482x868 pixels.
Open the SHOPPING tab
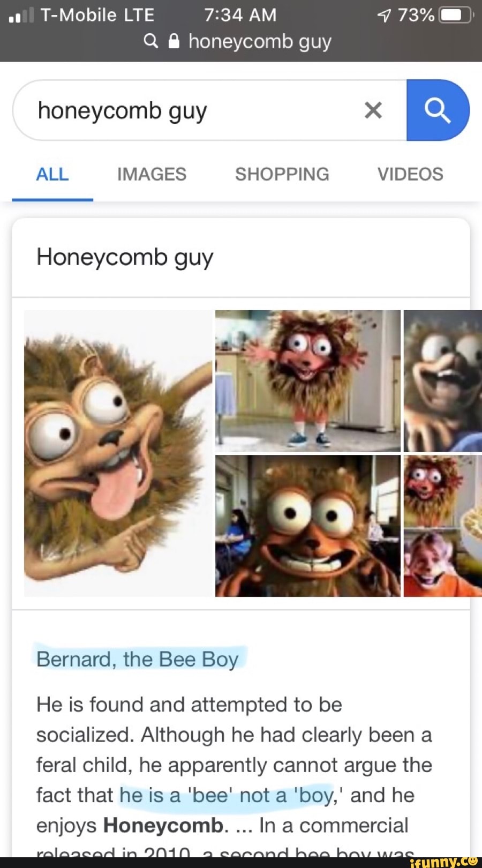point(282,174)
